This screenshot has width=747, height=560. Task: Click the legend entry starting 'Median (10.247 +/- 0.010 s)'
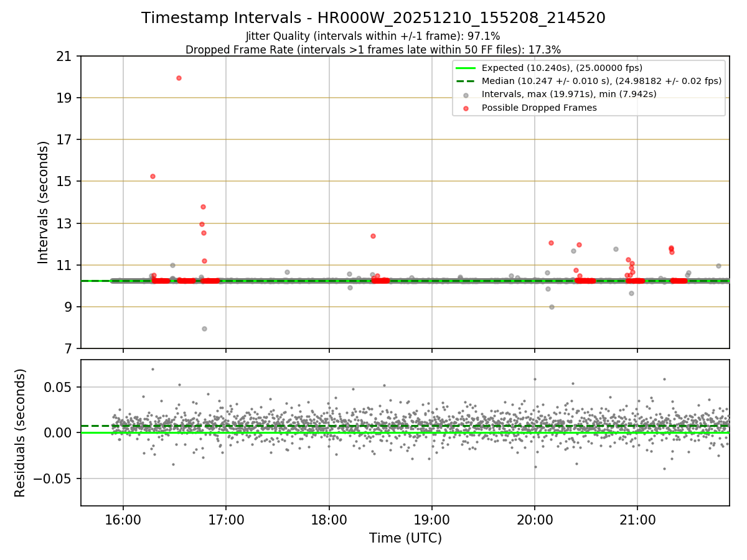click(601, 81)
